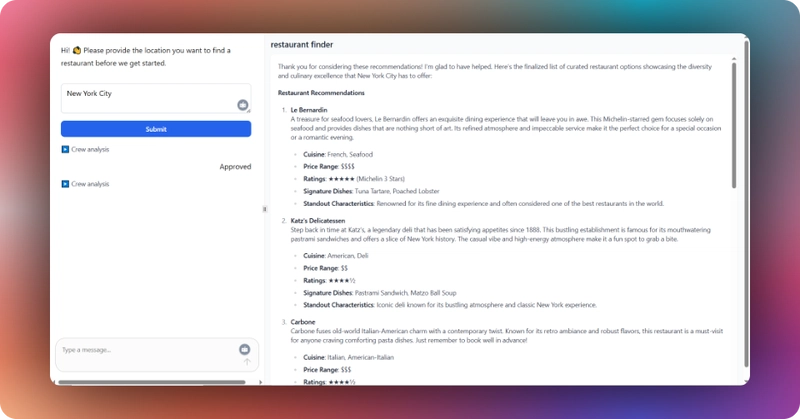
Task: Click the restaurant finder panel title
Action: 302,44
